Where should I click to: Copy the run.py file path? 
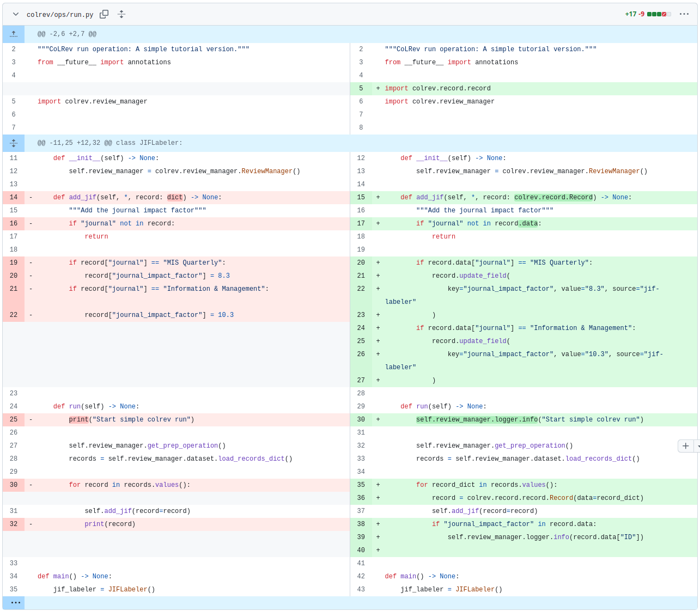tap(104, 14)
